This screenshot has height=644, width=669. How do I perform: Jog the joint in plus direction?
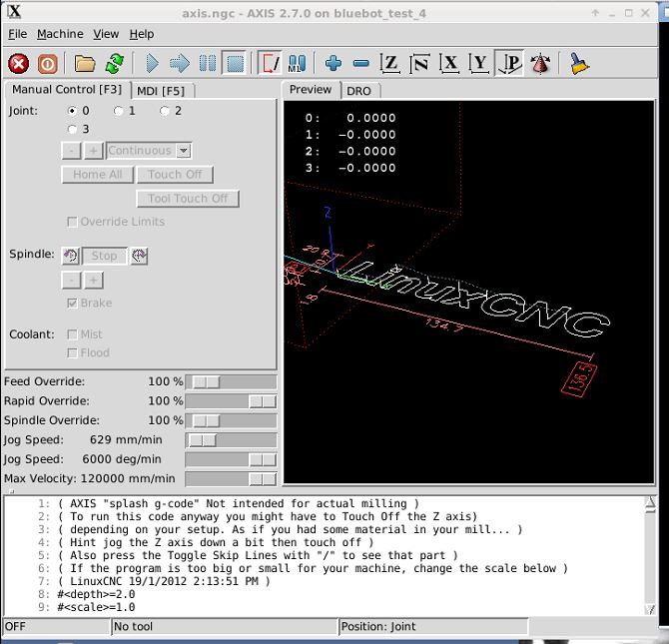pos(94,150)
